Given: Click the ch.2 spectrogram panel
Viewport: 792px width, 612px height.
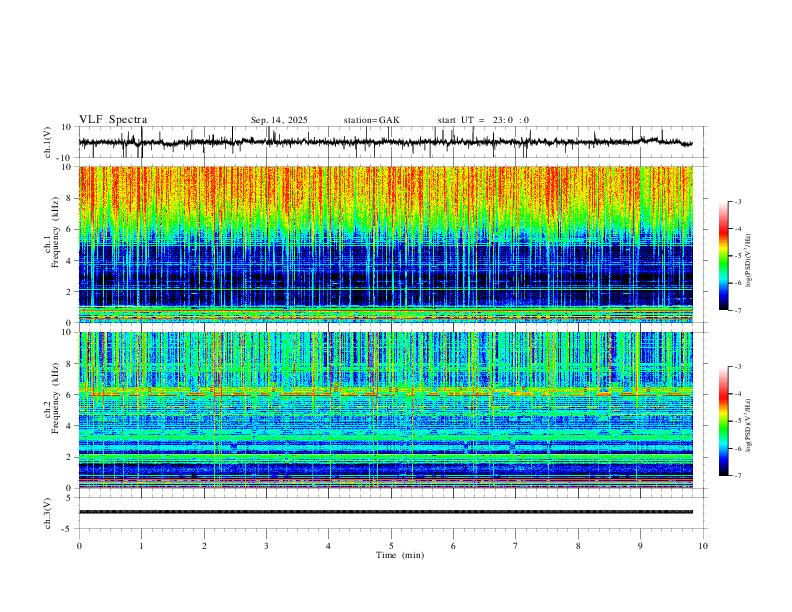Looking at the screenshot, I should 385,410.
